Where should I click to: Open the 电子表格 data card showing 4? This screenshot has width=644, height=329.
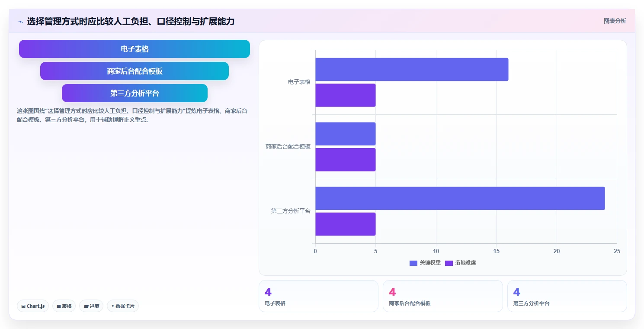coord(318,296)
